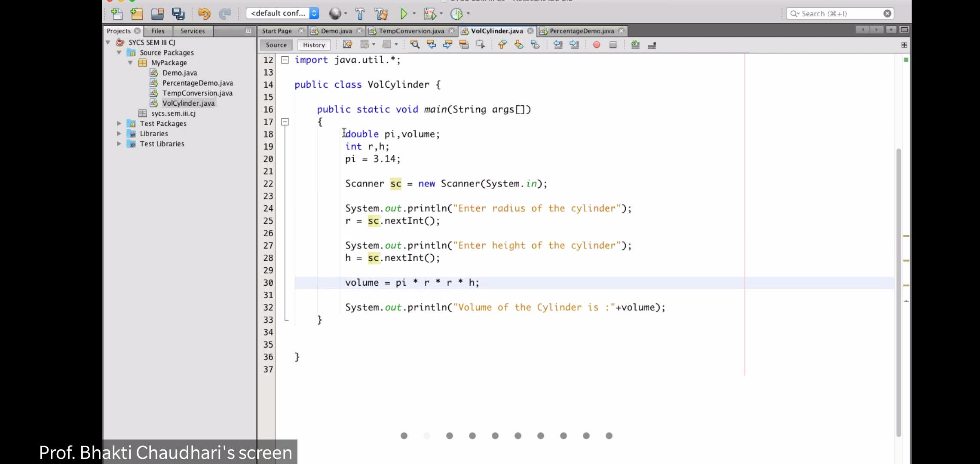Click the Save All icon
Image resolution: width=980 pixels, height=464 pixels.
(x=178, y=14)
